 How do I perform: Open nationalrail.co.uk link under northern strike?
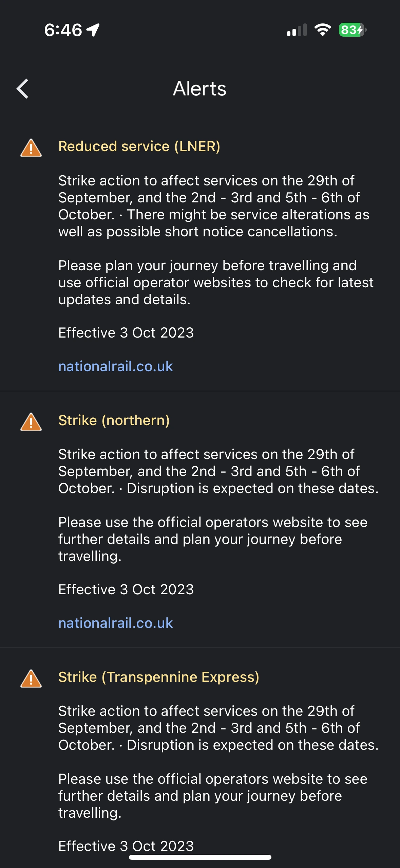pos(115,623)
